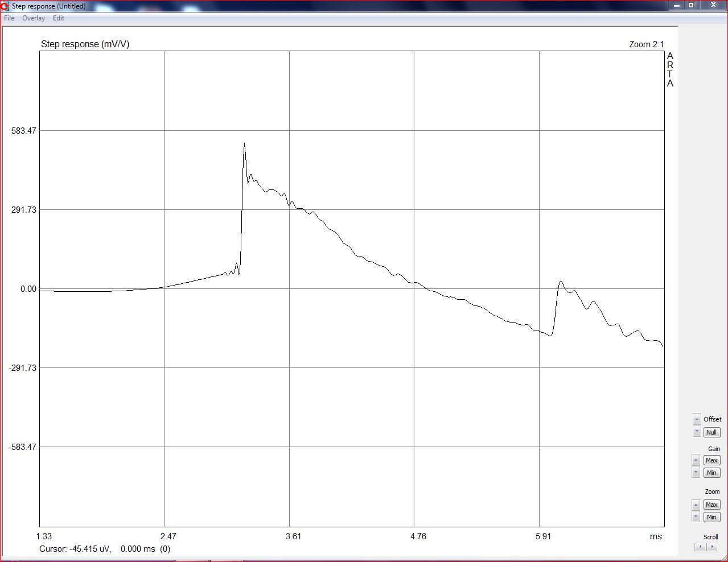Click the Null offset button

pyautogui.click(x=711, y=432)
